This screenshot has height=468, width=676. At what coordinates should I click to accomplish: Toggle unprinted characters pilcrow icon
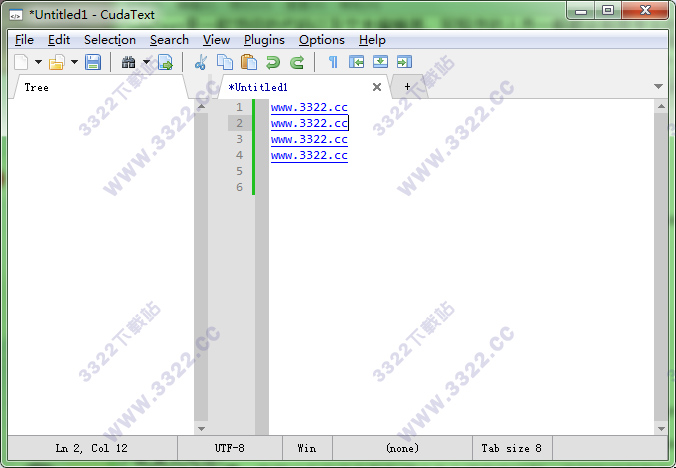click(333, 62)
